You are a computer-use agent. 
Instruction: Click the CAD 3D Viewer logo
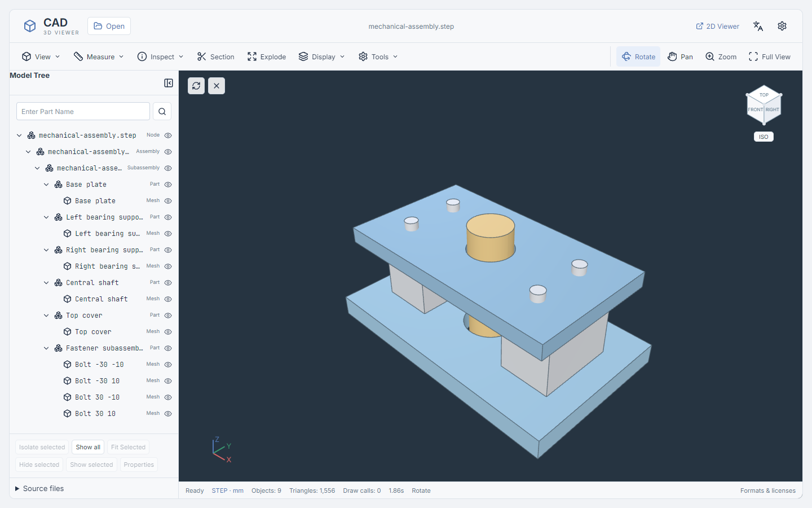[x=51, y=26]
